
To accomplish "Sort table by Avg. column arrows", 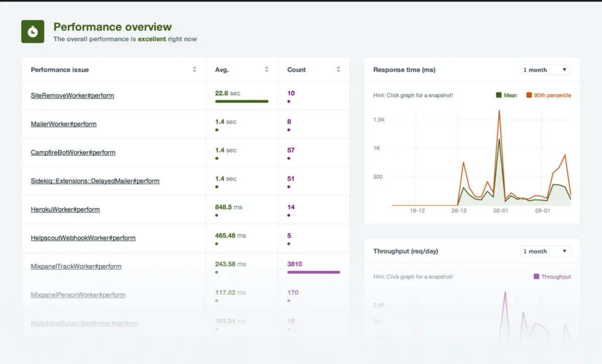I will point(267,70).
